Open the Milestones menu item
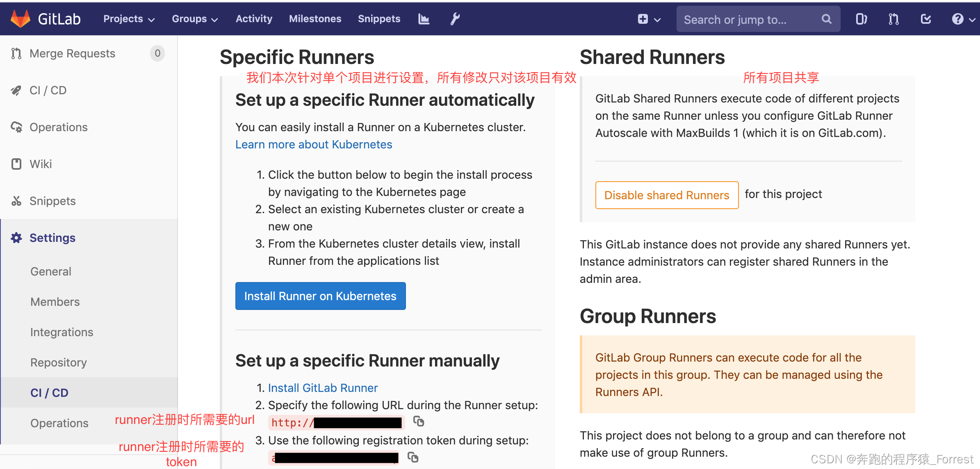 tap(315, 18)
